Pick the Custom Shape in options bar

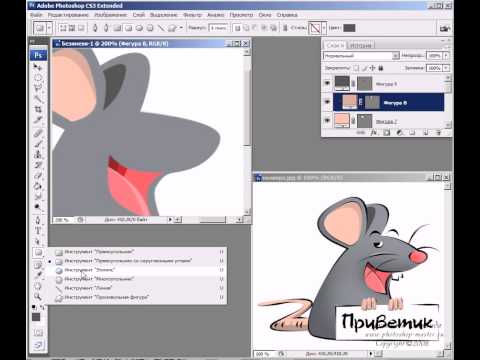click(172, 28)
